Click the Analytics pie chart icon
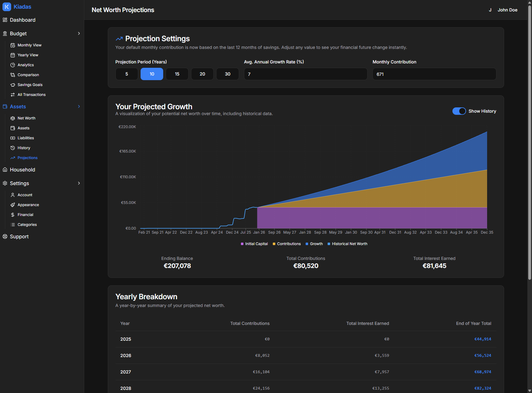This screenshot has height=393, width=532. tap(13, 65)
